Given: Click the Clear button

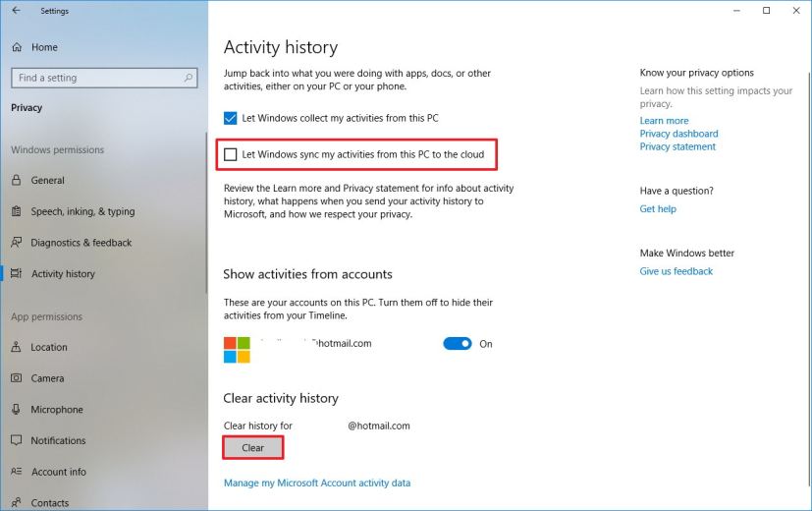Looking at the screenshot, I should coord(252,448).
